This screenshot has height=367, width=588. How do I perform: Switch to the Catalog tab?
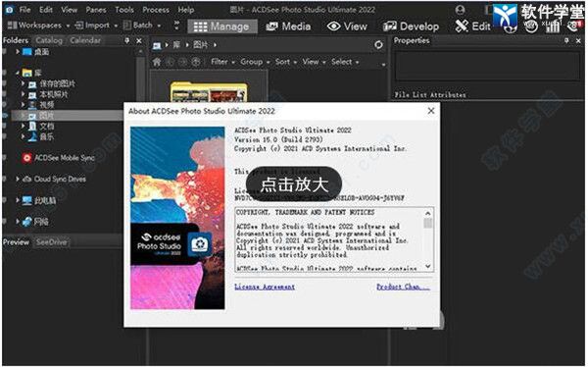49,40
